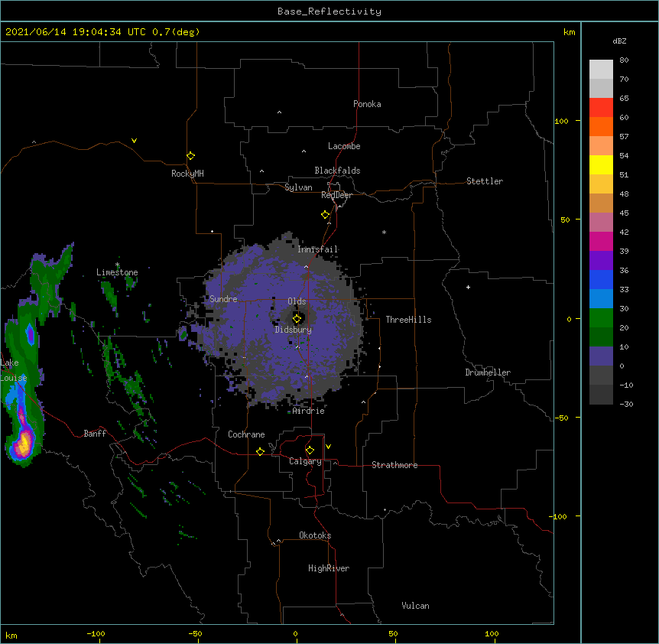Select the radar site diamond between Olds and Didsbury
The image size is (659, 644).
297,319
